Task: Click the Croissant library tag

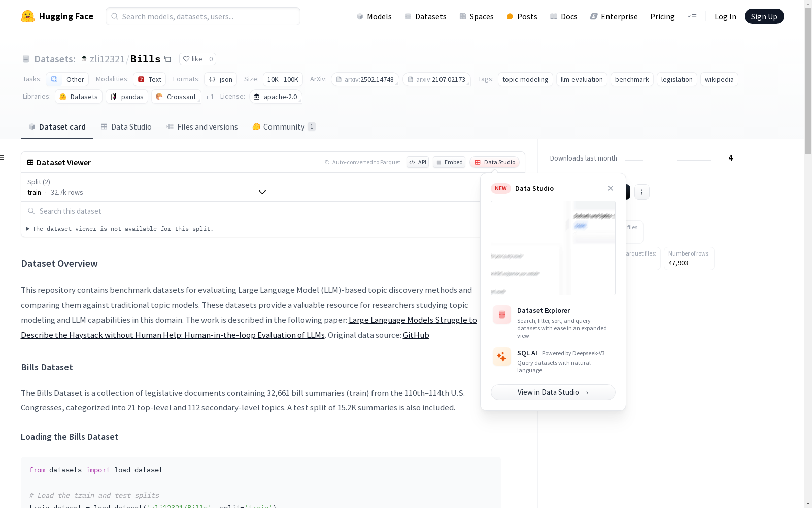Action: pyautogui.click(x=176, y=97)
